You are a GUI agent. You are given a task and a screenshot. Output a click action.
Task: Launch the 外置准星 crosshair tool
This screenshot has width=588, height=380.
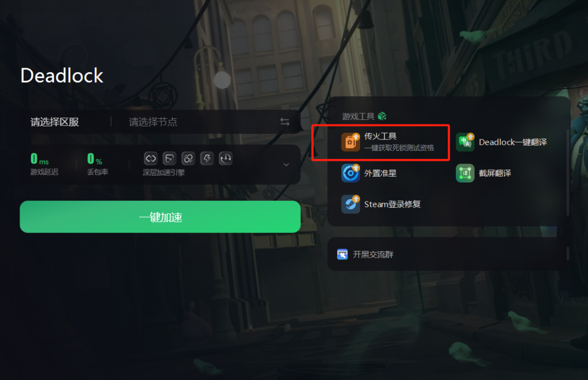coord(369,173)
